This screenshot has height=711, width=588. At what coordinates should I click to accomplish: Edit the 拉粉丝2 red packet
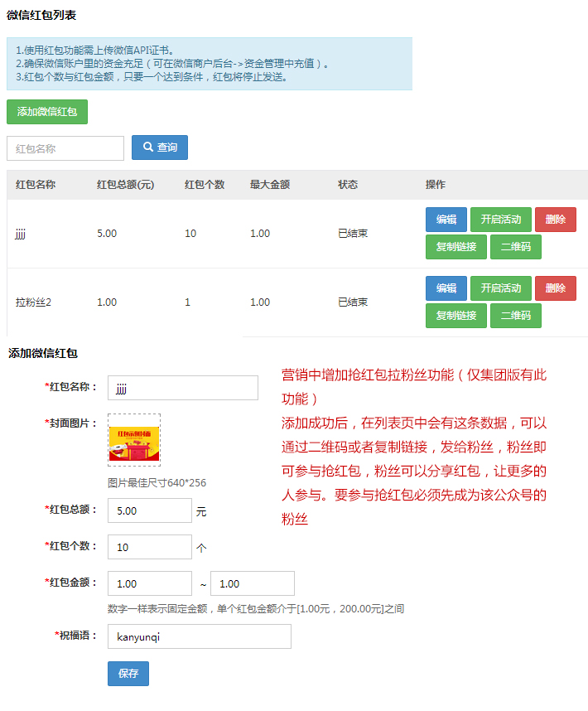point(446,288)
